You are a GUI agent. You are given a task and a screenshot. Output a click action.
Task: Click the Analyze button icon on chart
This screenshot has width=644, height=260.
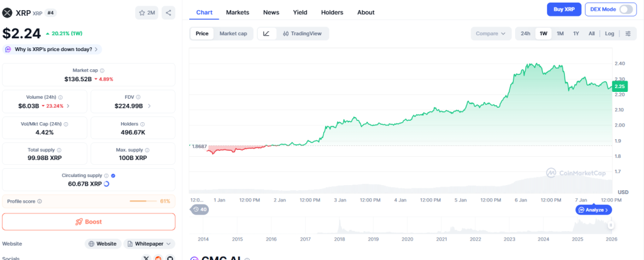[581, 210]
